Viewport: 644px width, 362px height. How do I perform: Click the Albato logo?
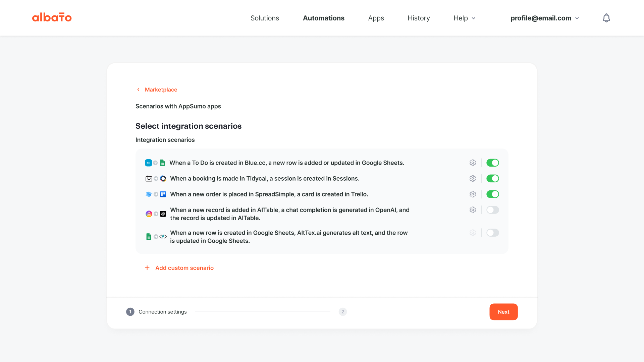(x=52, y=17)
